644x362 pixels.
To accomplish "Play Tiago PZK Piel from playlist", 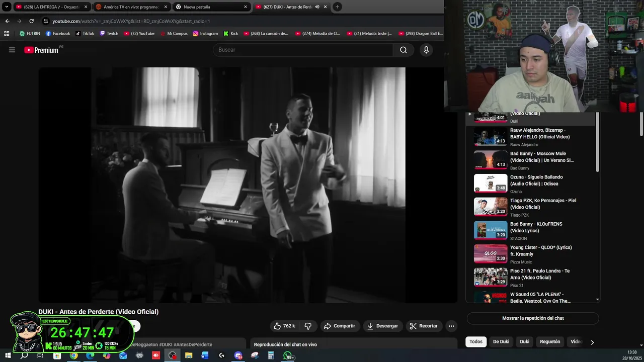I will tap(531, 207).
